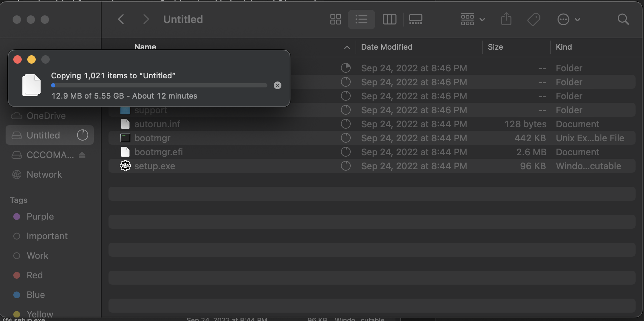Click the Untitled window title
This screenshot has width=644, height=321.
click(x=183, y=19)
